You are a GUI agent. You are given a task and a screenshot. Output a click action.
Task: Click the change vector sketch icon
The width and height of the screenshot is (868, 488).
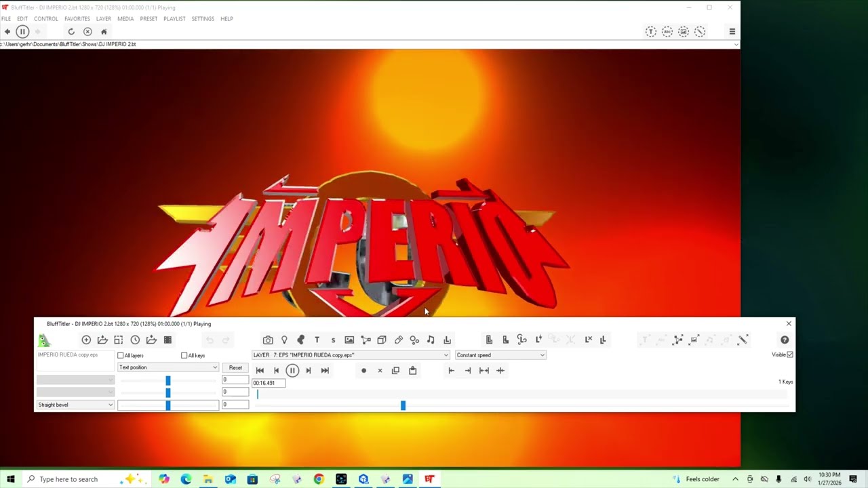click(x=677, y=340)
